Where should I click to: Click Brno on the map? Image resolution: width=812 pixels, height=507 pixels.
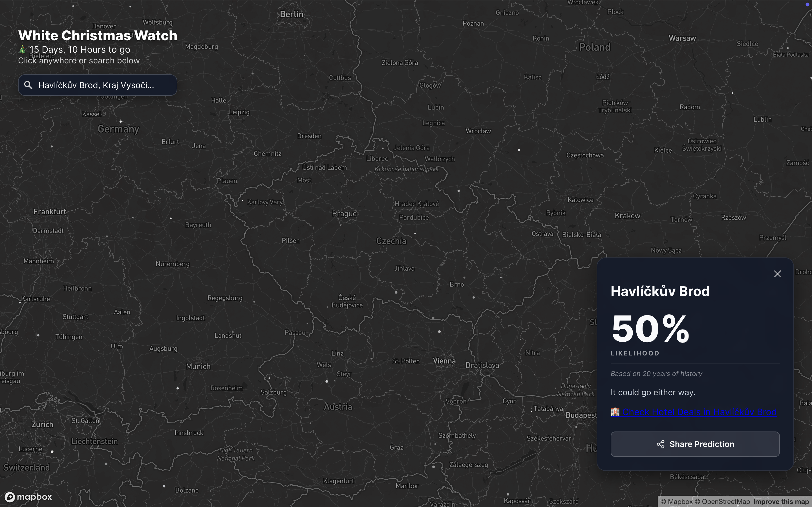457,284
